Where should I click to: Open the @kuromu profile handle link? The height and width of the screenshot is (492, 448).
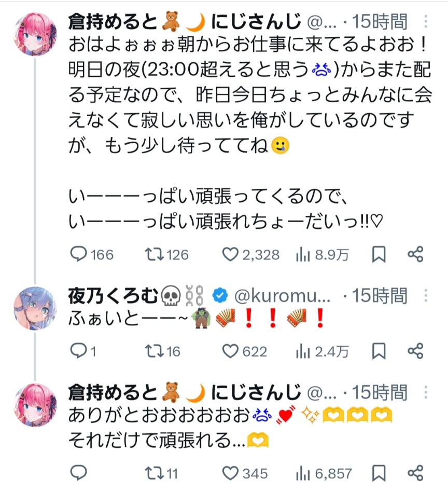click(283, 296)
